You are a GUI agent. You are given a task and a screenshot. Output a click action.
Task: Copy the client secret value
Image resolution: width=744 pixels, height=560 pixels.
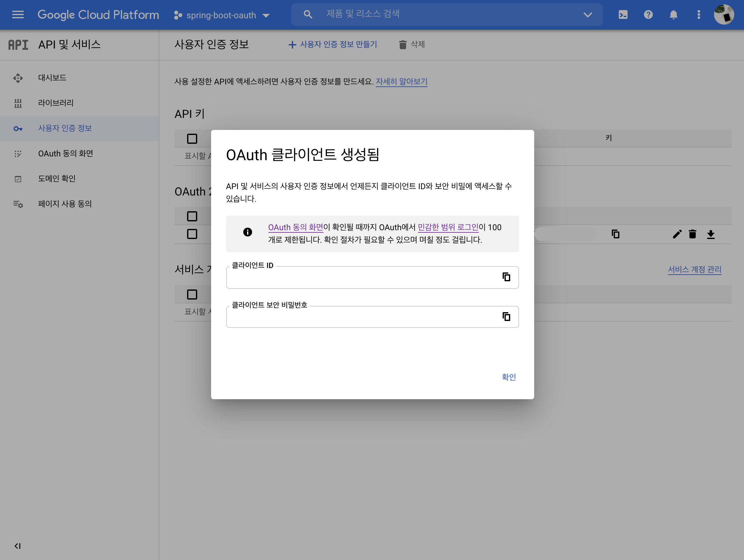(x=506, y=317)
